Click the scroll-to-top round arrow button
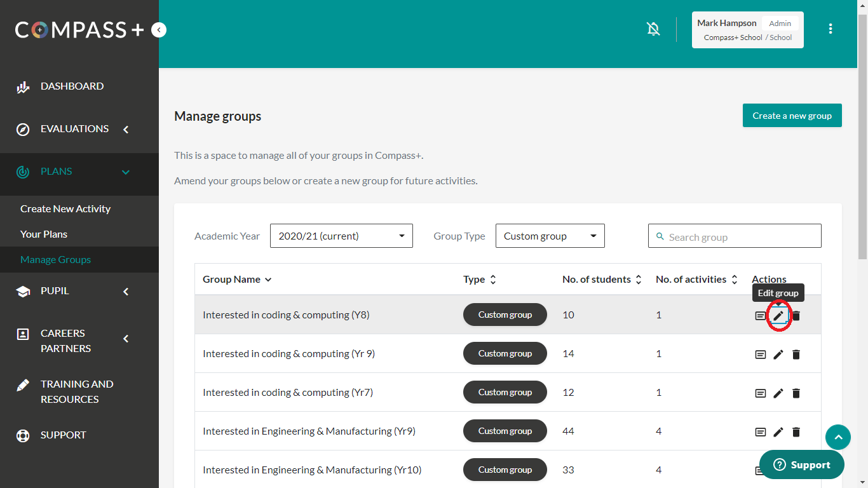Viewport: 868px width, 488px height. pyautogui.click(x=838, y=437)
